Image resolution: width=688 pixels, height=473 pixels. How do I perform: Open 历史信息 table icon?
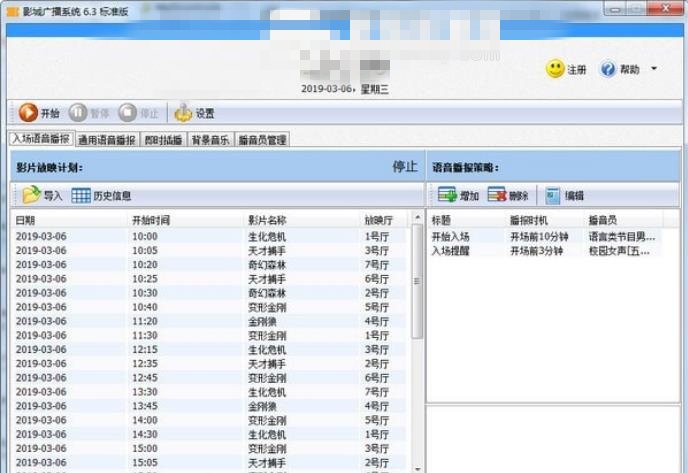click(x=81, y=195)
